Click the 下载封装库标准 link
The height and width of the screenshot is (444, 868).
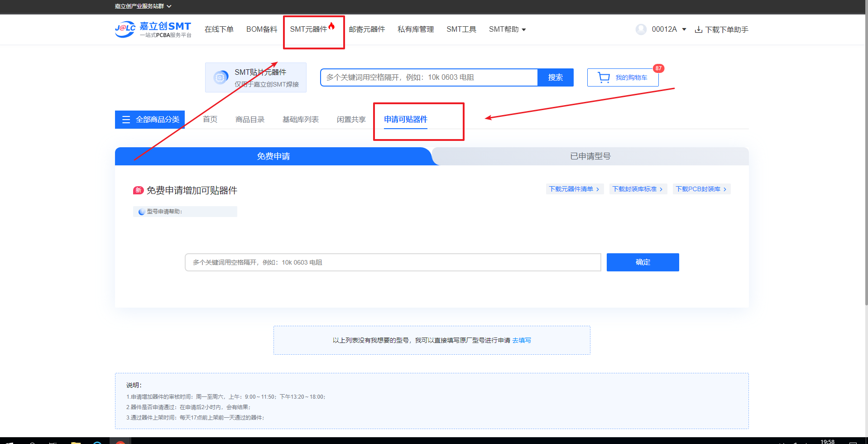click(637, 189)
